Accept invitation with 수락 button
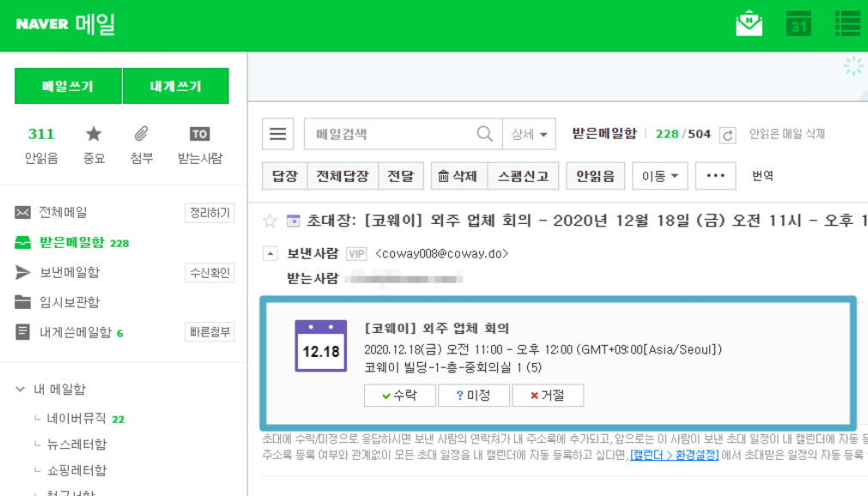 point(400,396)
